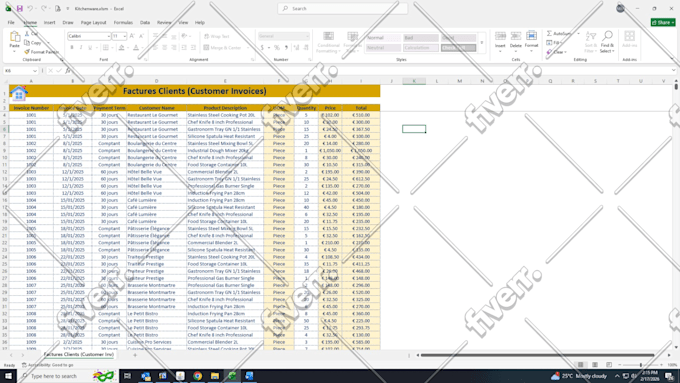Expand the cell styles gallery
The width and height of the screenshot is (680, 383).
481,43
